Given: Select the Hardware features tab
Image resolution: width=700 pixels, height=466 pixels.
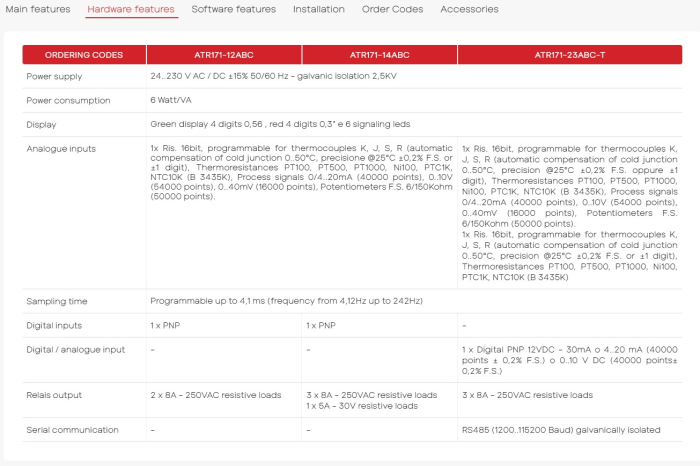Looking at the screenshot, I should (131, 9).
